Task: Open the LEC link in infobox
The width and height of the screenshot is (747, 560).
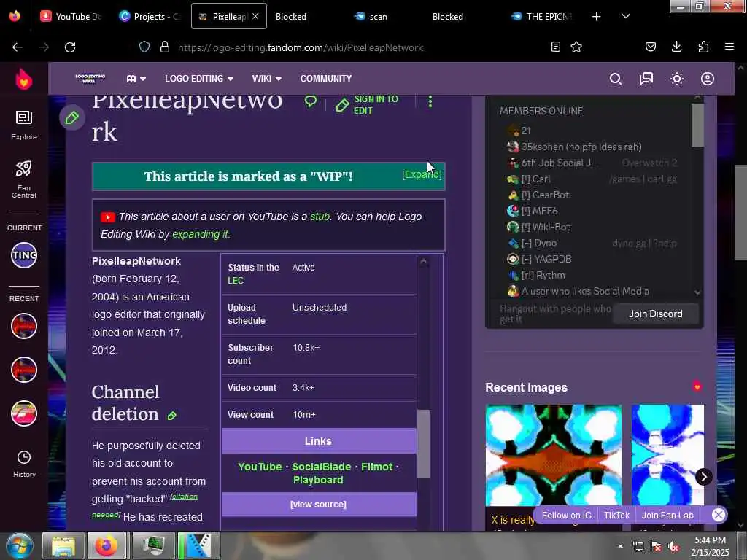Action: pos(236,281)
